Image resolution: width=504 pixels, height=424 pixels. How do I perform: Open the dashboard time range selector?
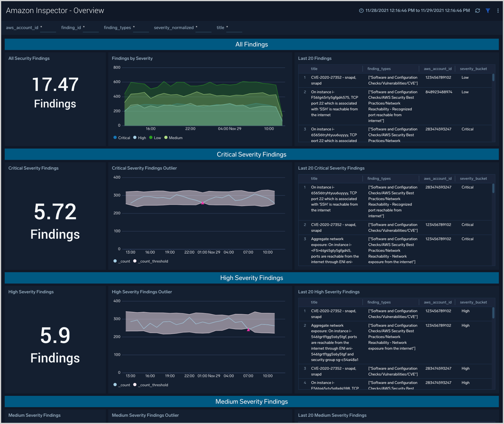tap(417, 11)
